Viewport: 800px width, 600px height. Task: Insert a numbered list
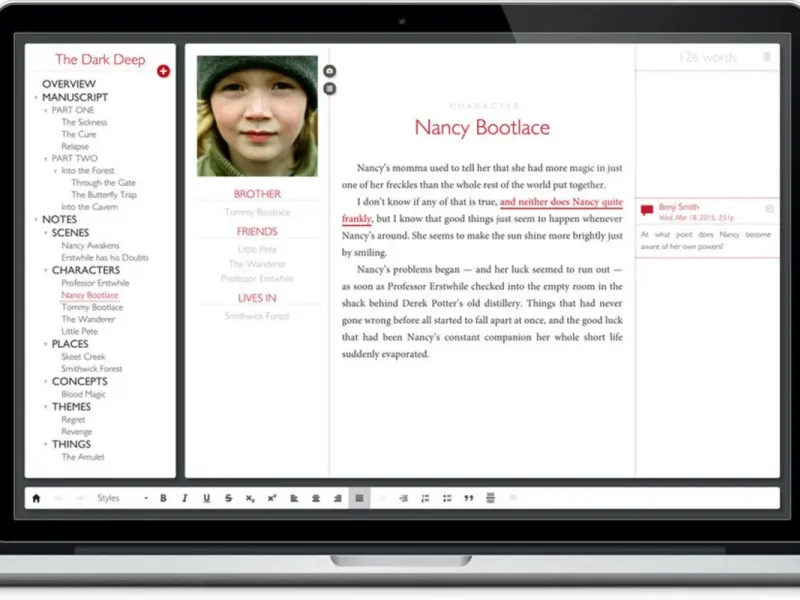[x=425, y=498]
